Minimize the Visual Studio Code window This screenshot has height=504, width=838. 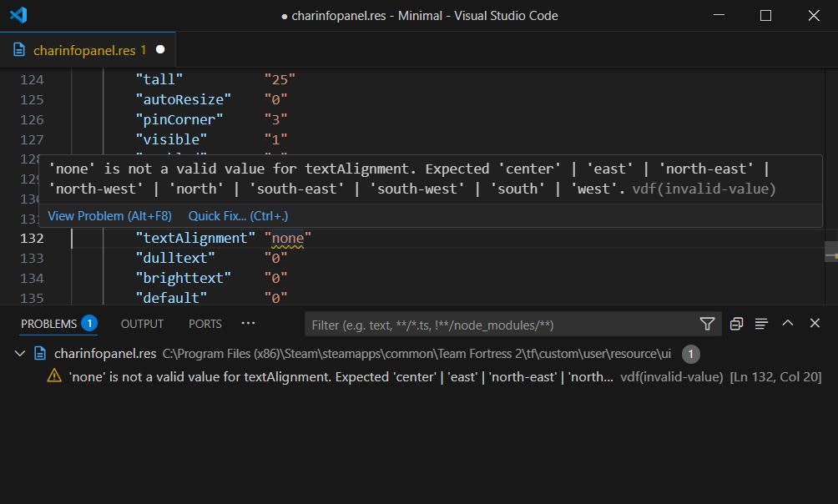pyautogui.click(x=719, y=16)
